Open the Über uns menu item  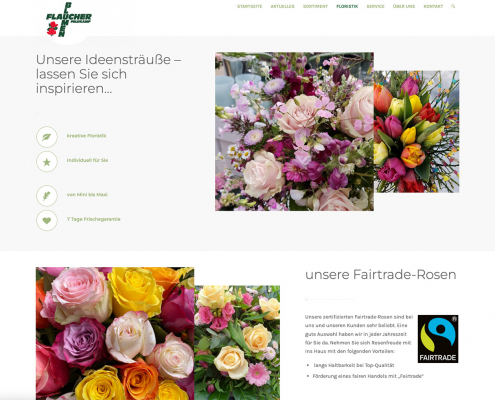pos(404,6)
